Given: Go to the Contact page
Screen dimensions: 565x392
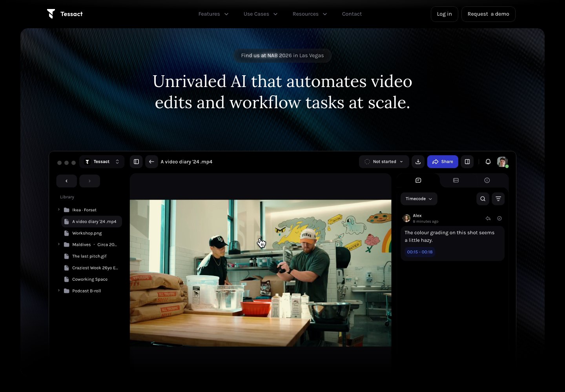Looking at the screenshot, I should (352, 14).
